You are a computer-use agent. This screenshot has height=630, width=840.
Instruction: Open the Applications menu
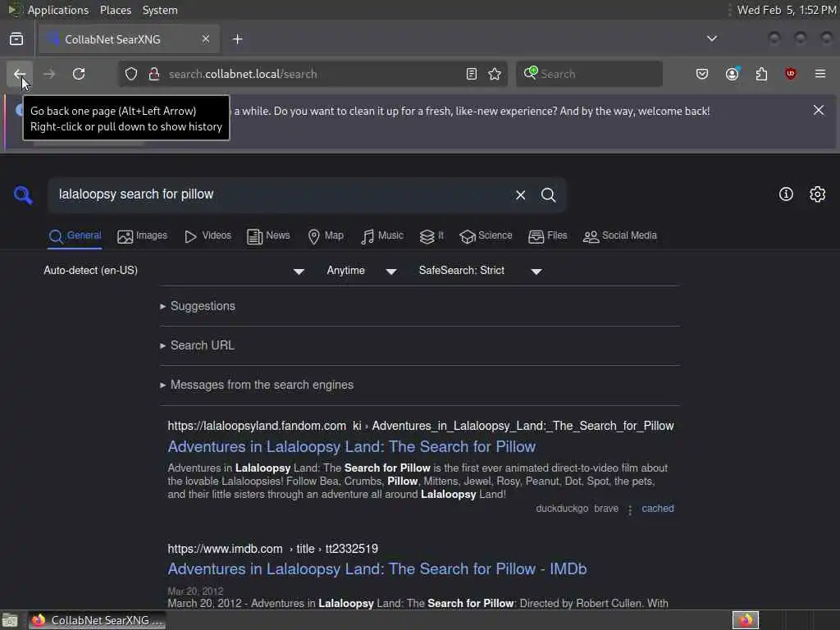pos(57,10)
